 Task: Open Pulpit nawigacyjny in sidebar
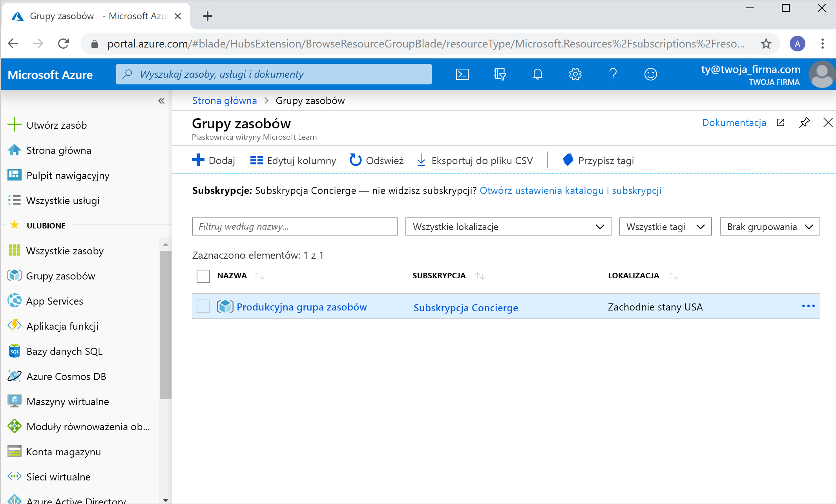point(58,175)
